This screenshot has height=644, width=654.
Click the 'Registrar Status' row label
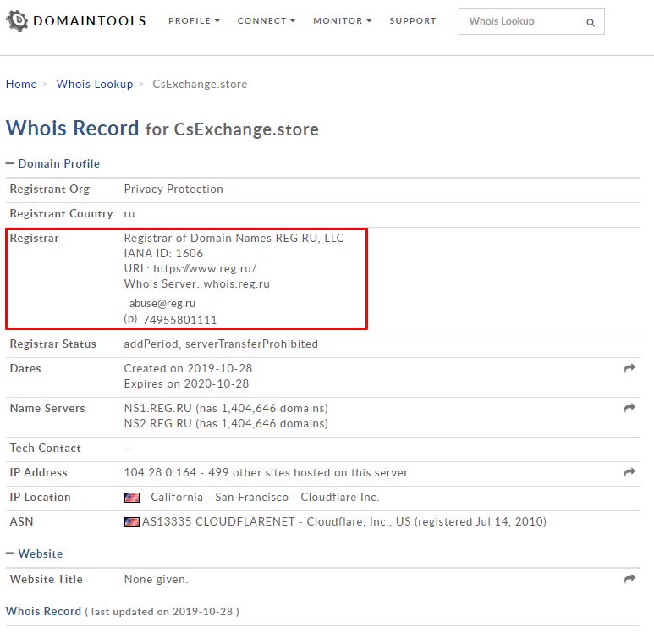coord(53,344)
